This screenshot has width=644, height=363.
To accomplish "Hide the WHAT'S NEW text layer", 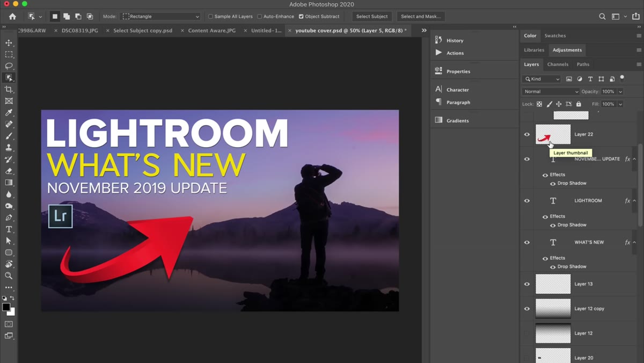I will tap(526, 242).
